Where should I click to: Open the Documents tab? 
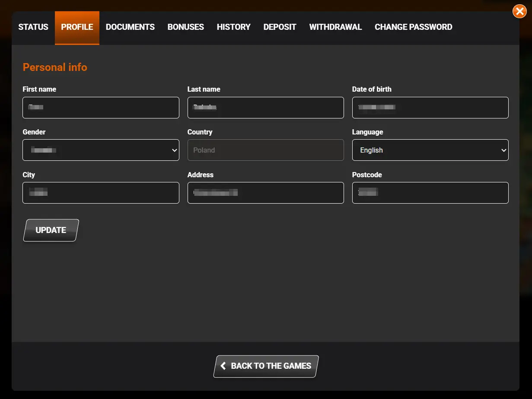130,27
